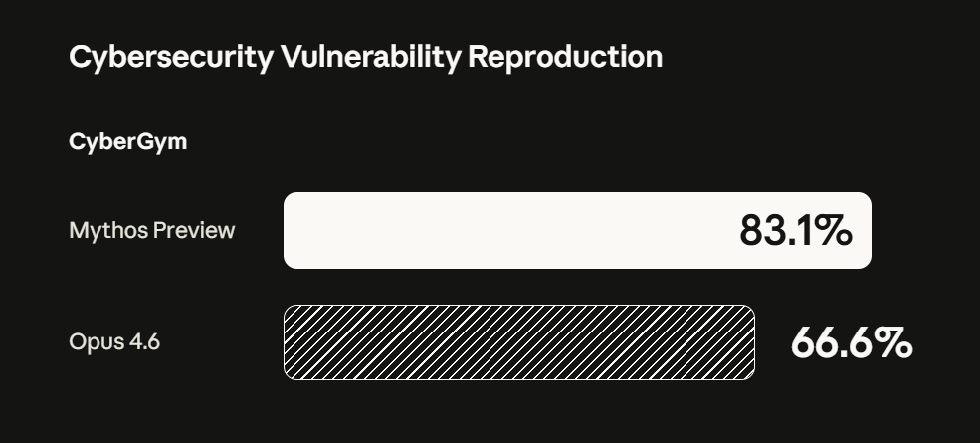980x443 pixels.
Task: Click the "Cybersecurity Vulnerability Reproduction" chart heading
Action: (x=365, y=57)
